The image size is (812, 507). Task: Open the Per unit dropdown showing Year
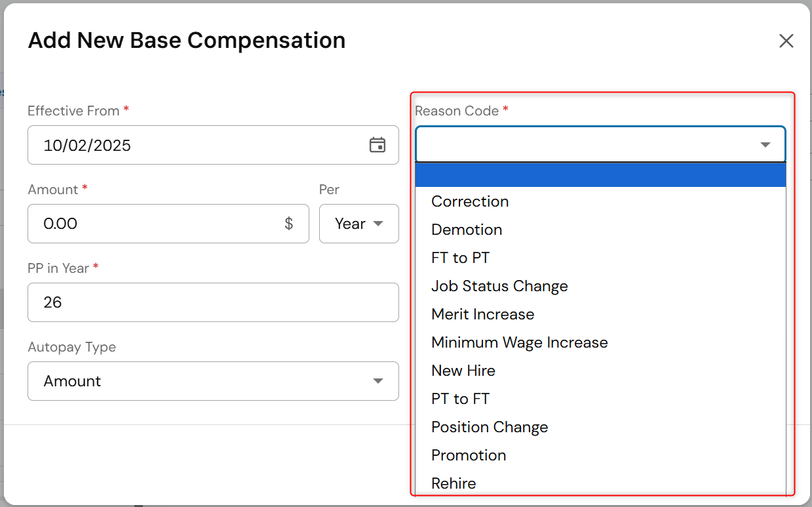358,224
